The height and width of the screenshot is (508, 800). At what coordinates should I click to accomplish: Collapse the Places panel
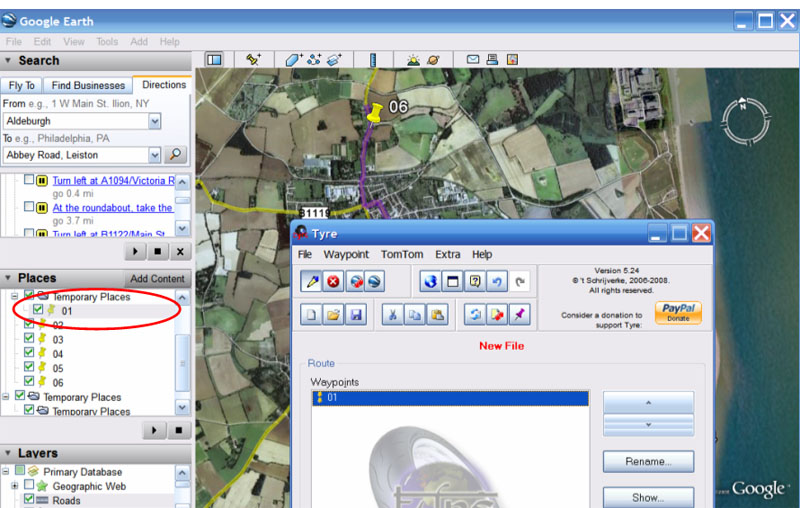(8, 278)
